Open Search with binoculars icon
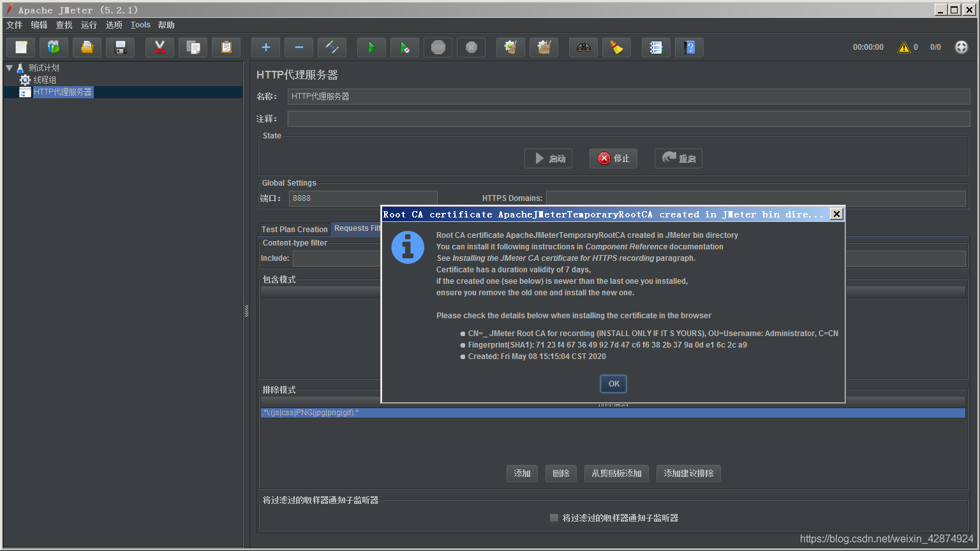980x551 pixels. (584, 47)
